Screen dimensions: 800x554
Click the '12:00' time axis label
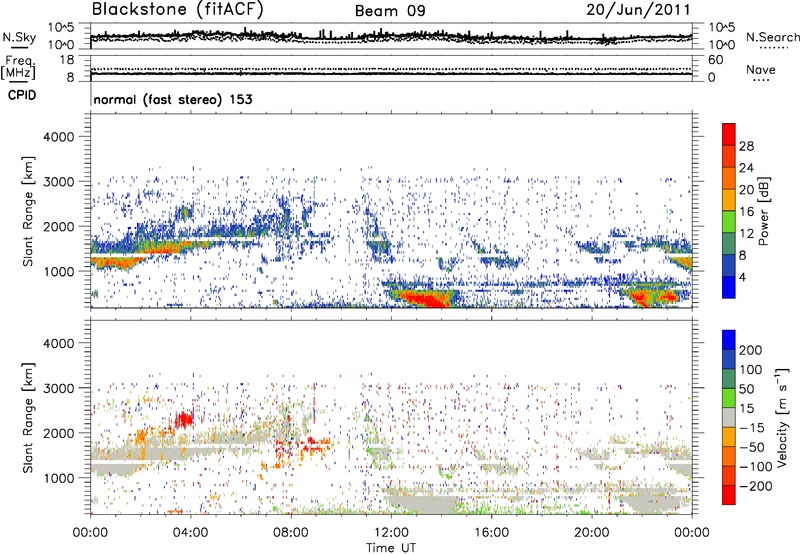coord(391,533)
